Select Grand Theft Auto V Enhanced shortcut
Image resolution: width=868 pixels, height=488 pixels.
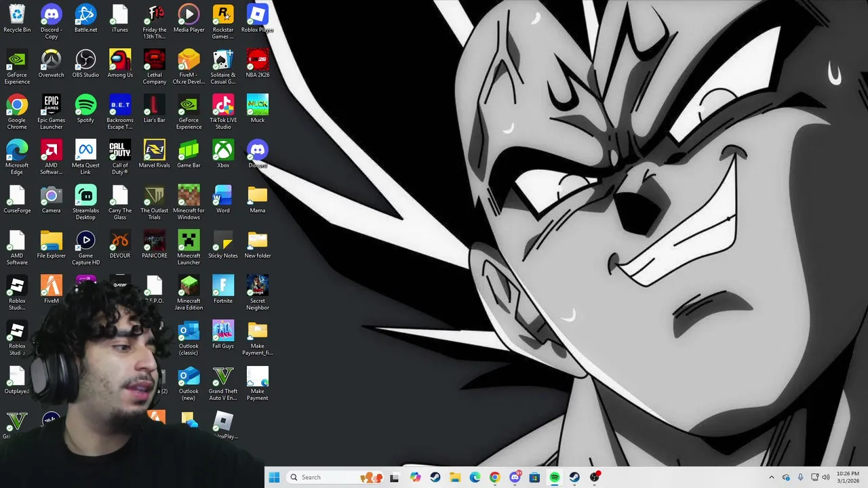tap(223, 384)
